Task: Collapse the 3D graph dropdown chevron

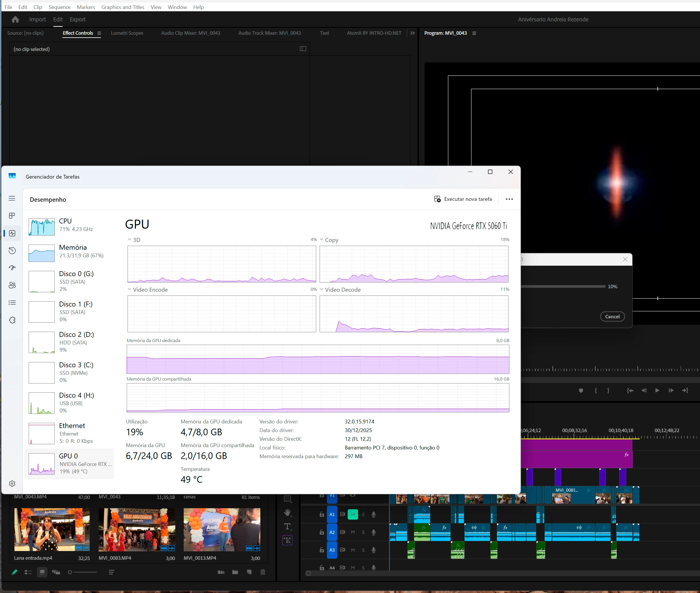Action: [129, 240]
